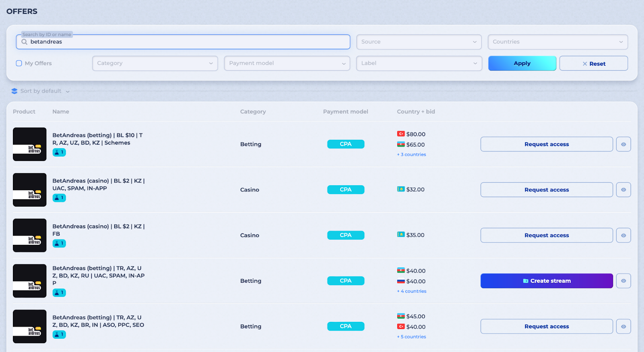Open the Payment model dropdown filter
This screenshot has width=644, height=352.
tap(287, 63)
